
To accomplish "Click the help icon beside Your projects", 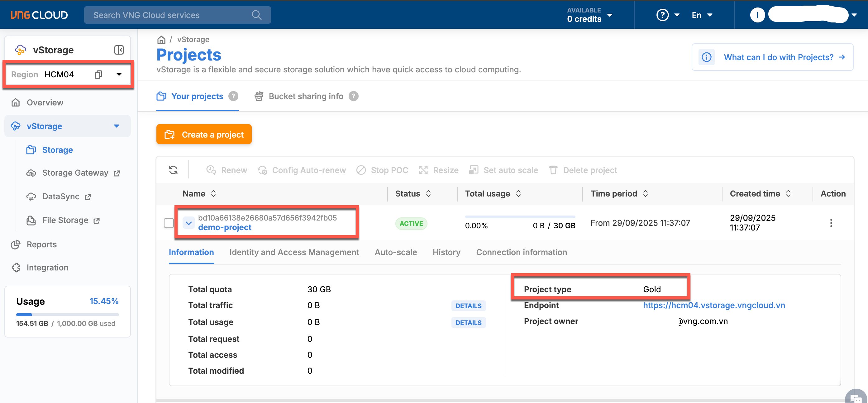I will (233, 96).
